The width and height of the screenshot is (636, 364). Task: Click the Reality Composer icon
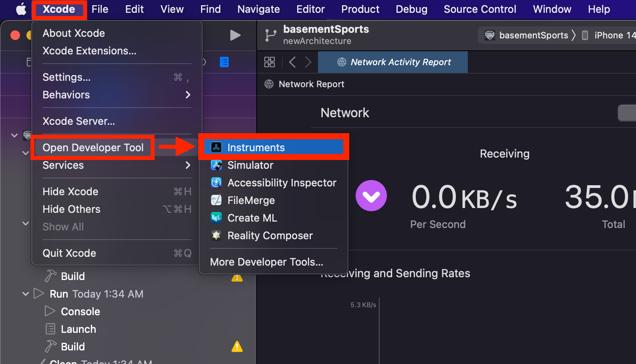(x=216, y=235)
